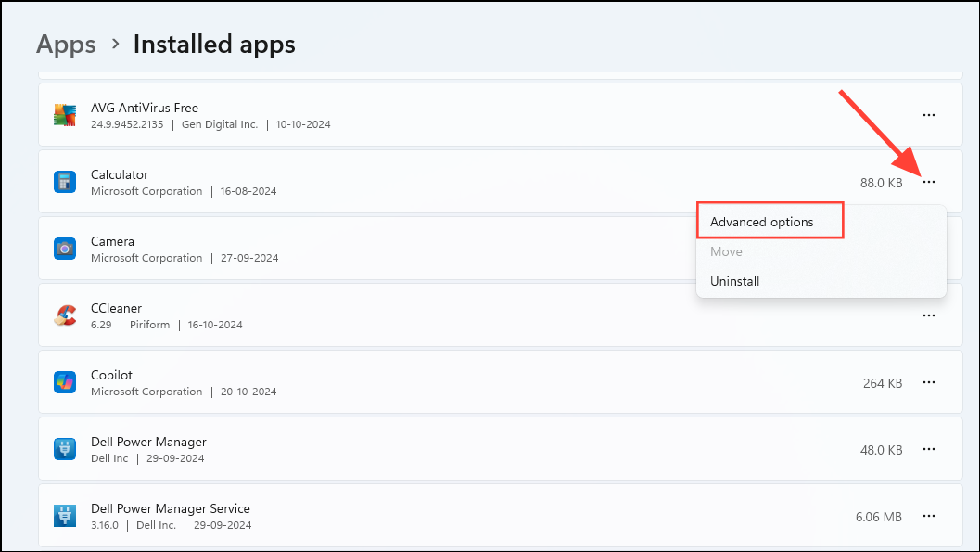Click the Calculator app icon

[64, 182]
